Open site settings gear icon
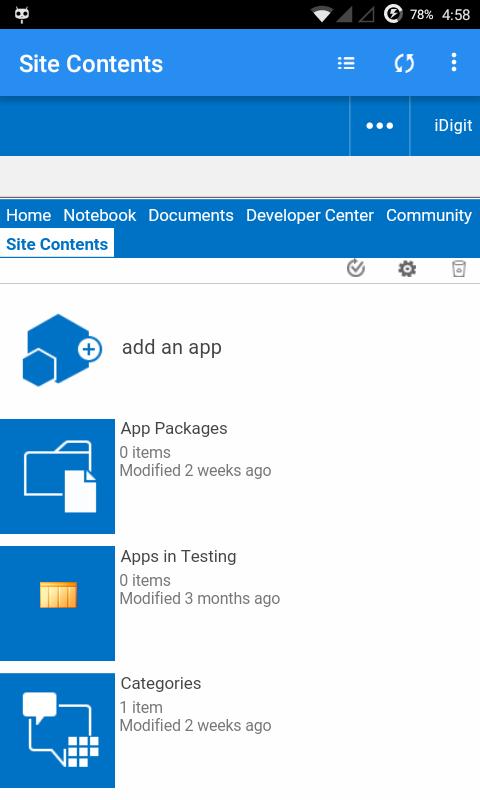The image size is (480, 800). (x=407, y=268)
